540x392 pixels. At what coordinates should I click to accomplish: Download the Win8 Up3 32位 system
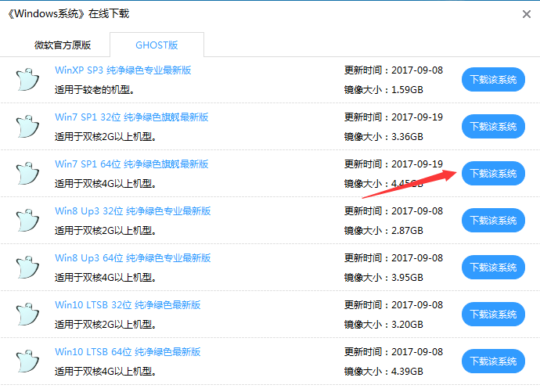(x=493, y=221)
